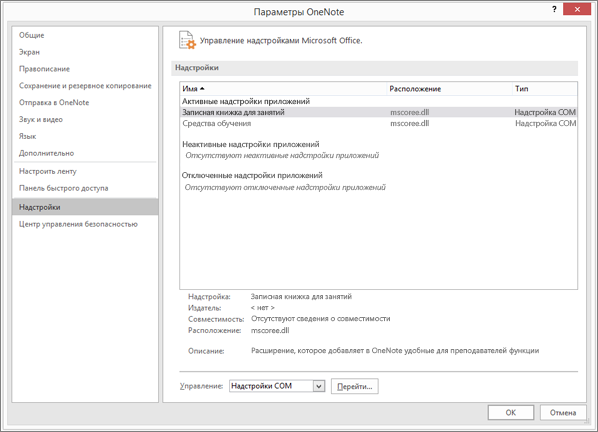Click the Неактивные надстройки приложений group heading

[251, 145]
